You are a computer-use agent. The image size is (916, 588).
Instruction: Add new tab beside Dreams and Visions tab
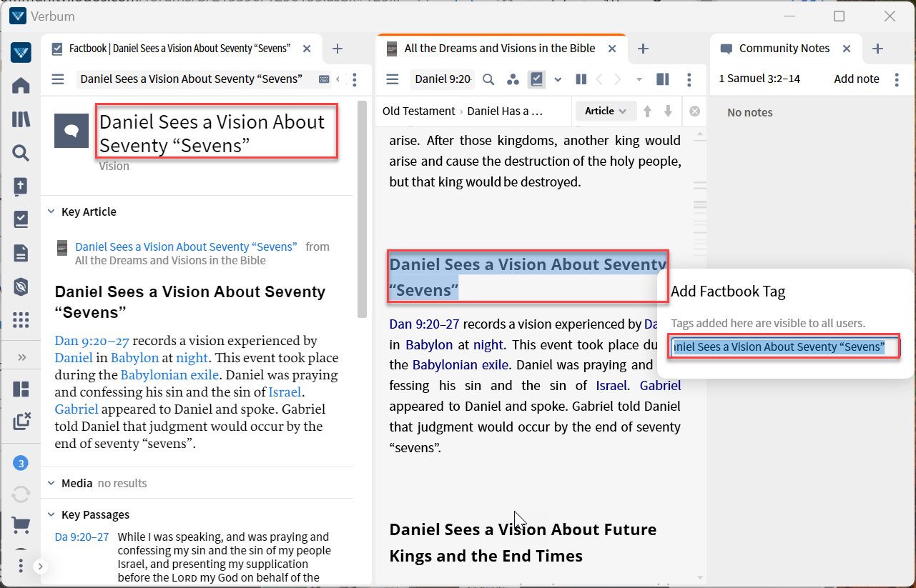click(643, 49)
